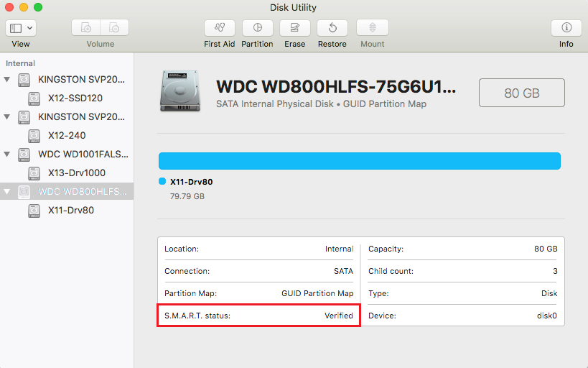Click the S.M.A.R.T. status Verified value

(x=339, y=316)
